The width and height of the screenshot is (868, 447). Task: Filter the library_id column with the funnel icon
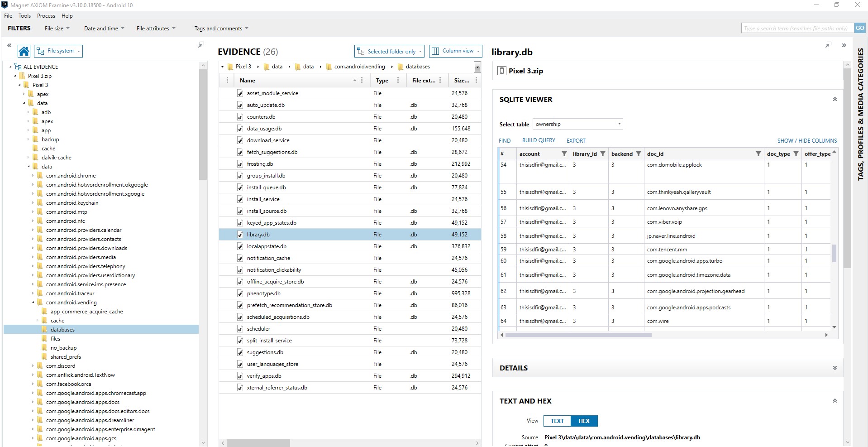[602, 154]
